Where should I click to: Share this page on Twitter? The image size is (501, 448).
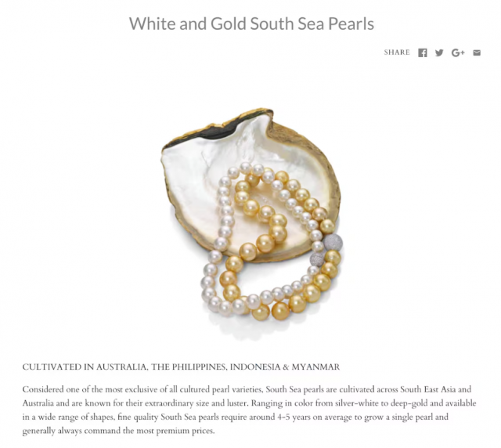pos(439,52)
